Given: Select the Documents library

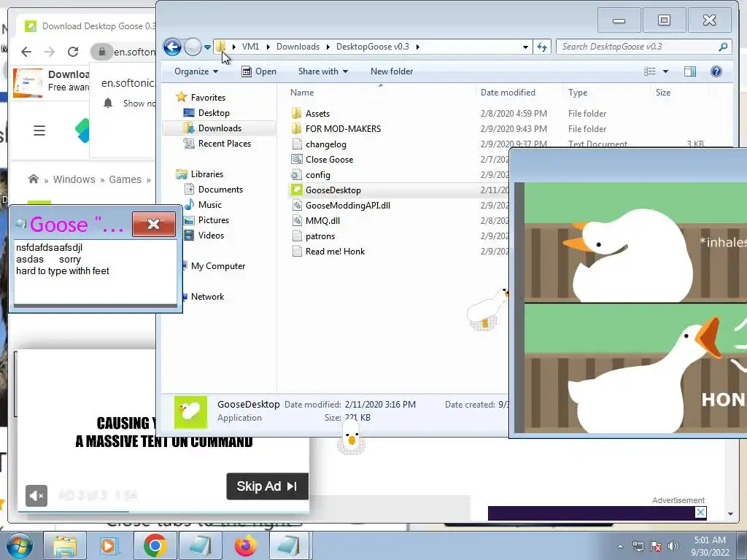Looking at the screenshot, I should pos(220,190).
